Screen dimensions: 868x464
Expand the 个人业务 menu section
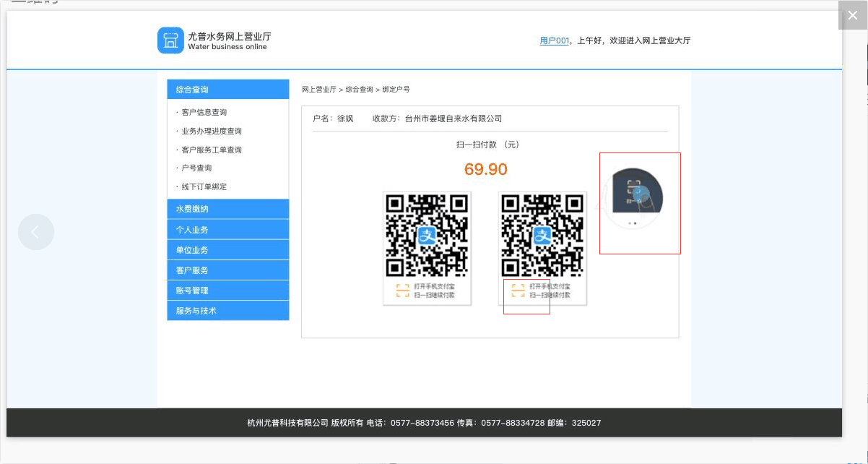(x=227, y=230)
